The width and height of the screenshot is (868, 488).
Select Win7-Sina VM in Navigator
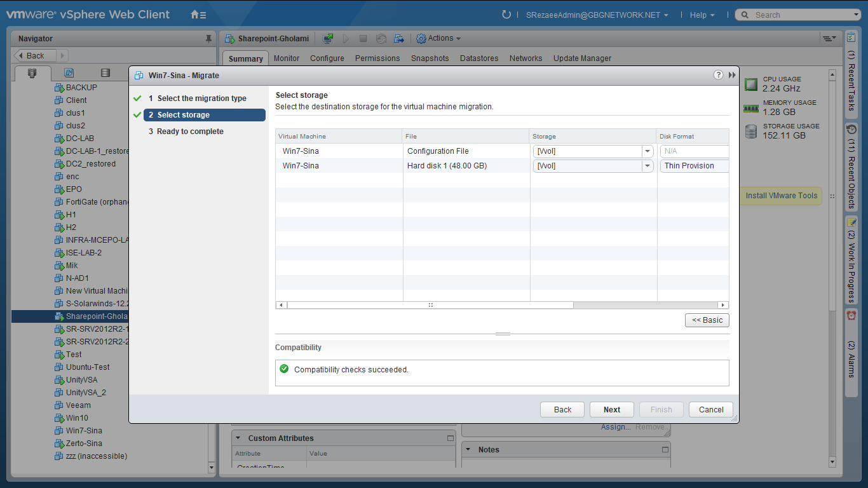pyautogui.click(x=84, y=431)
